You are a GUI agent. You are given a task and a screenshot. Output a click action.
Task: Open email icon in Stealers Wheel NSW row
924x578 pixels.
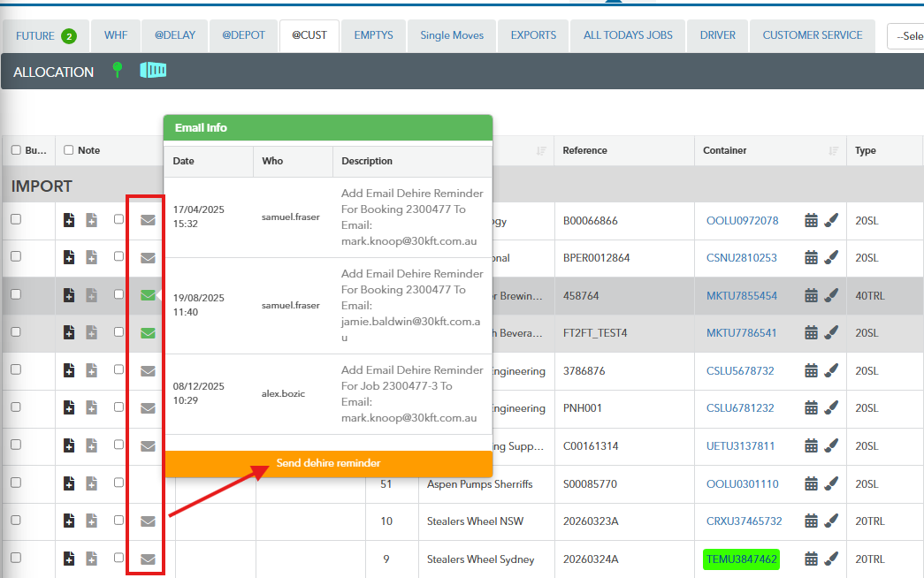coord(148,521)
